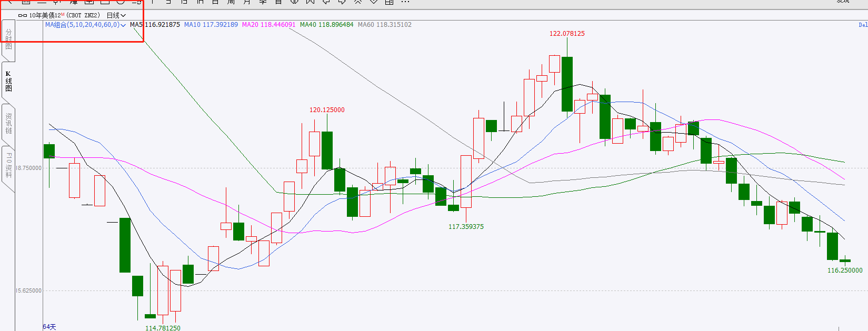The height and width of the screenshot is (331, 868).
Task: Click the 15.625000 y-axis price label
Action: tap(28, 290)
